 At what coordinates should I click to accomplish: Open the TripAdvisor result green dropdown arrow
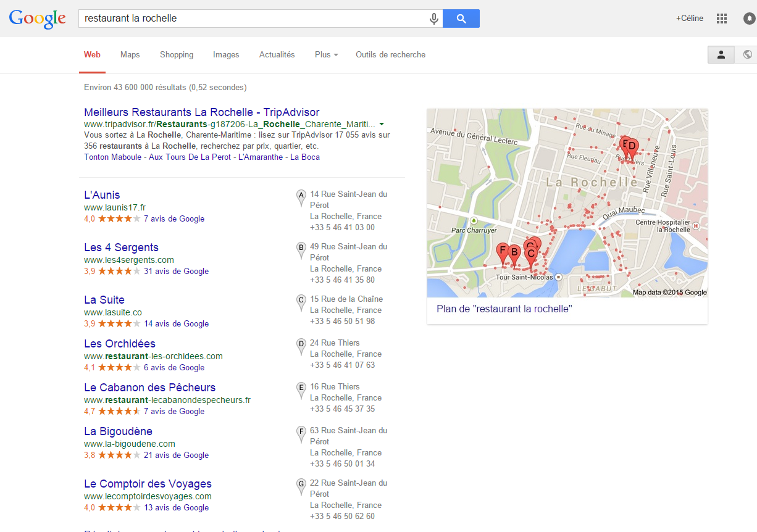[x=382, y=124]
